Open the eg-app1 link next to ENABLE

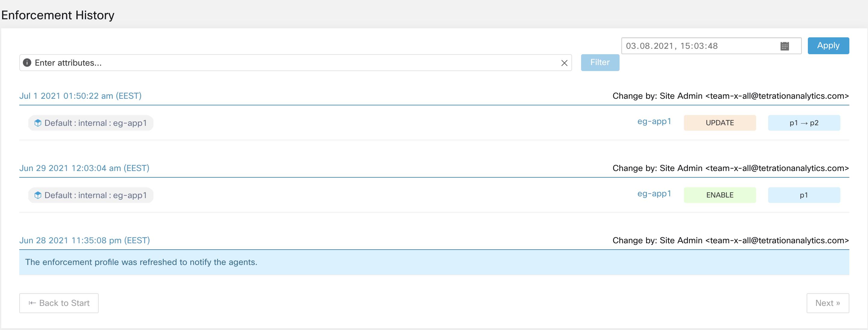click(x=654, y=194)
